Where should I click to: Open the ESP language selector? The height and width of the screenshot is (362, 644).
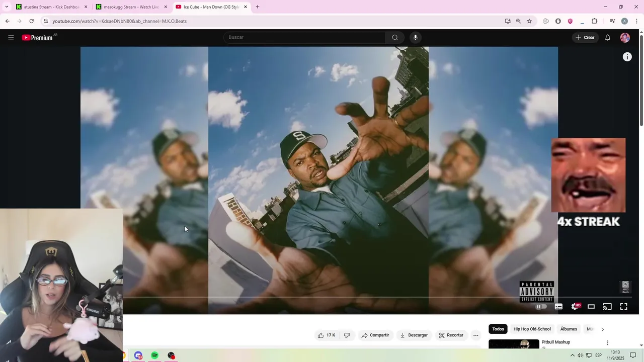click(598, 355)
